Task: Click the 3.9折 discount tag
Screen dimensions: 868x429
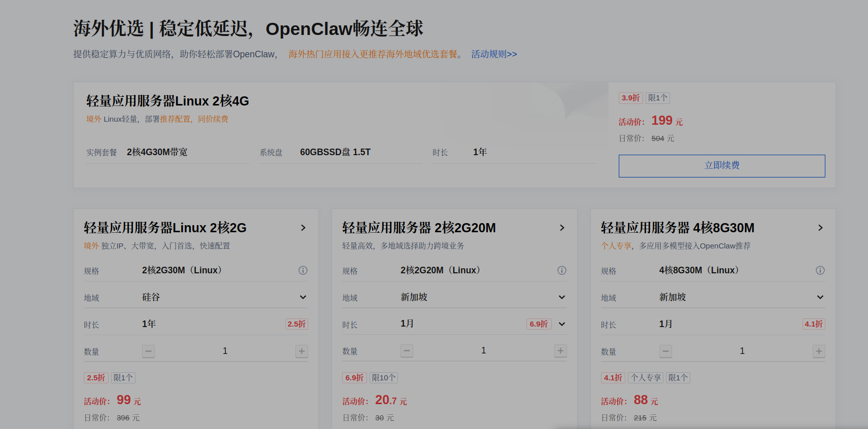Action: click(x=631, y=98)
